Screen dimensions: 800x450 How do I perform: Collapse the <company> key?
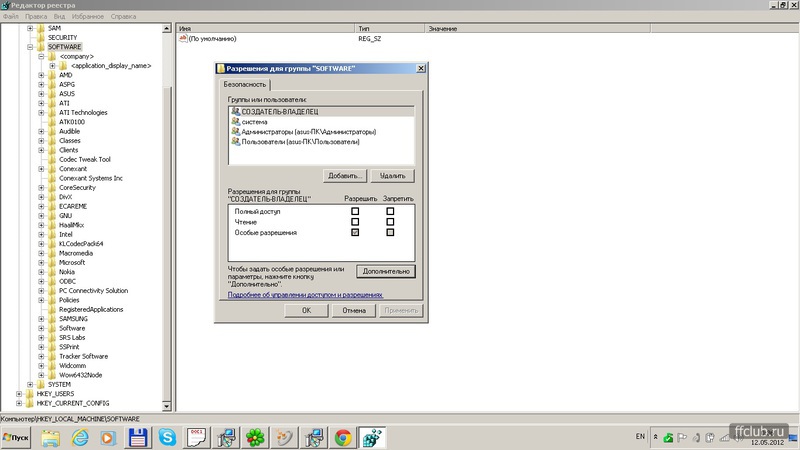[x=41, y=56]
